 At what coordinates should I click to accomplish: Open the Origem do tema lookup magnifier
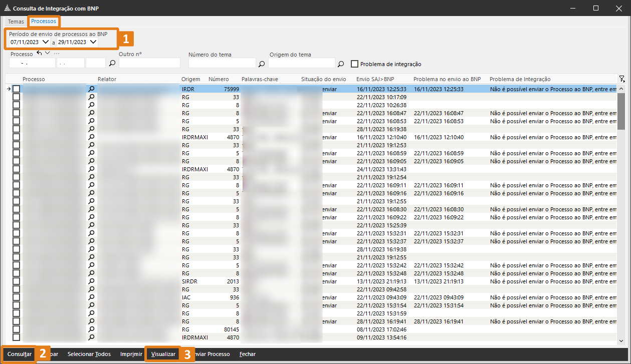[341, 64]
